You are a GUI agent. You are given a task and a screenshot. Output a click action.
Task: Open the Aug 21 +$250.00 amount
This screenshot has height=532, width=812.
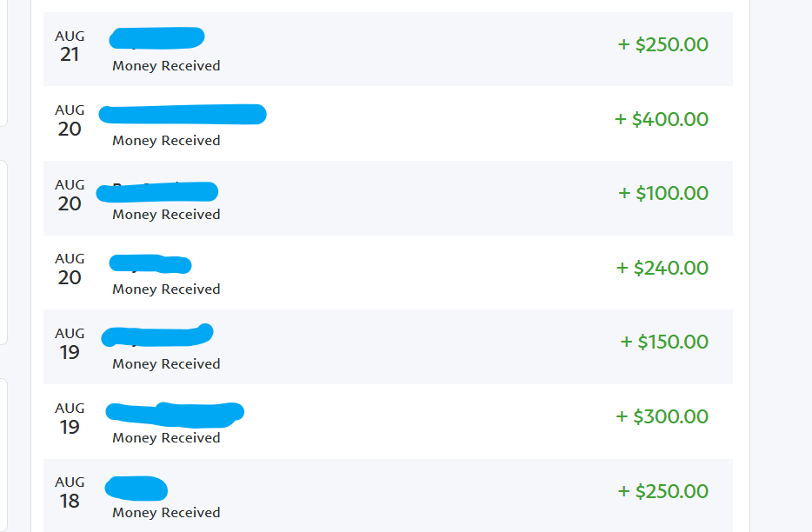pyautogui.click(x=662, y=44)
